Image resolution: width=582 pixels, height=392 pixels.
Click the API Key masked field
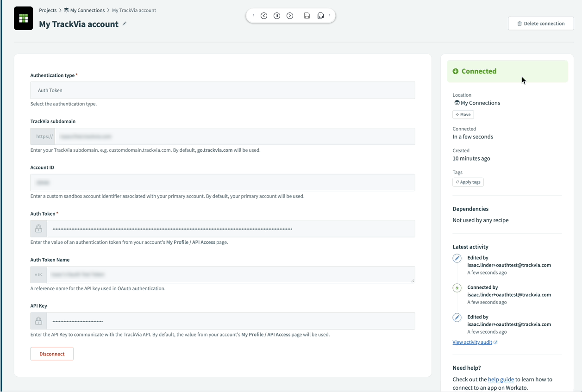[x=231, y=321]
